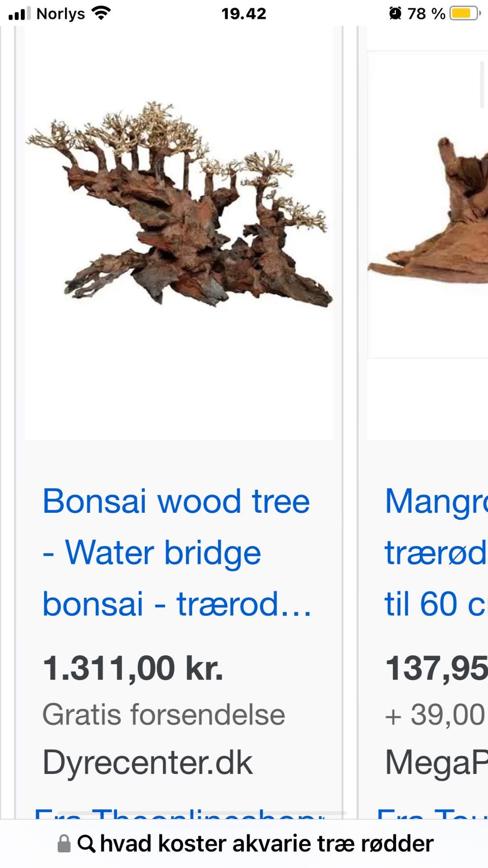Tap the alarm clock status icon
488x868 pixels.
395,13
